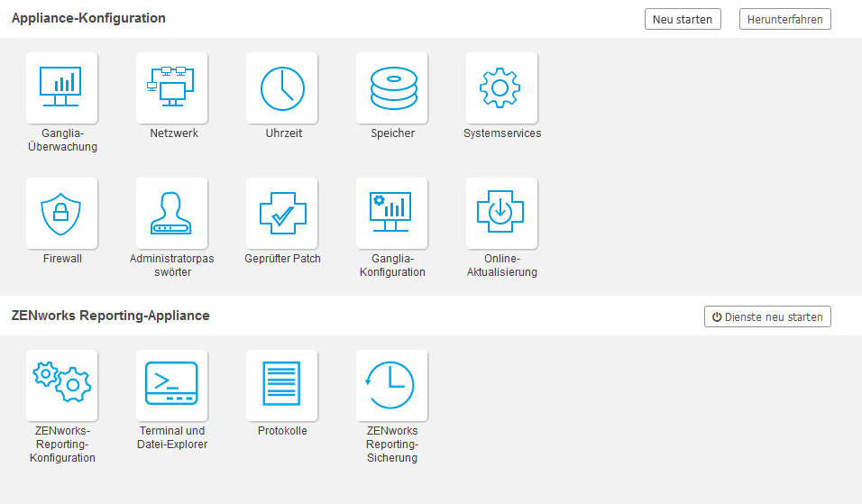Click the ZENworks Reporting-Appliance heading

point(111,316)
